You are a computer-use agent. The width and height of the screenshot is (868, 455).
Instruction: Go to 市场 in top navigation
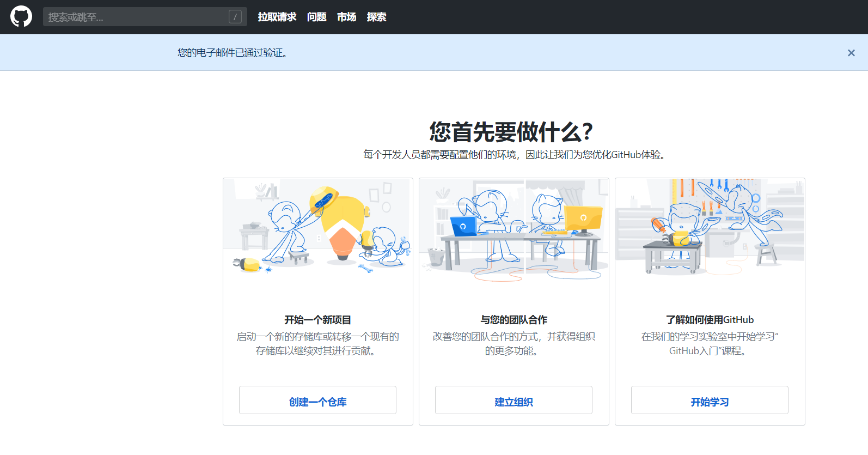pos(347,17)
